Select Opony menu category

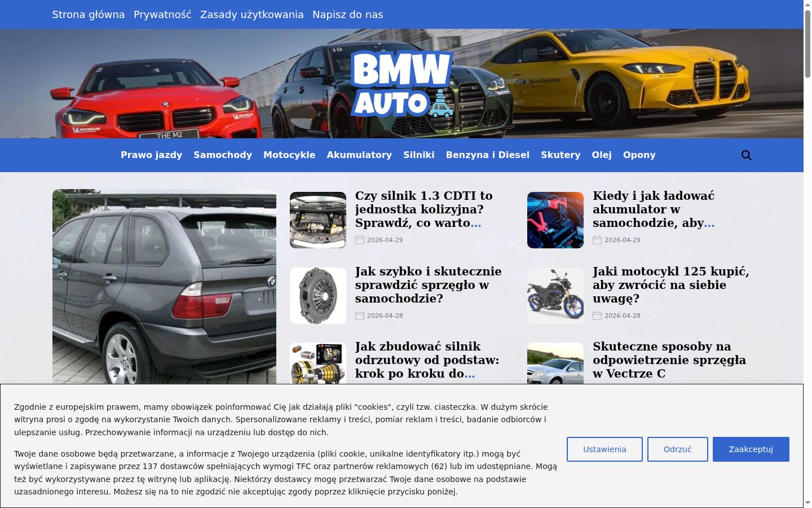tap(639, 155)
